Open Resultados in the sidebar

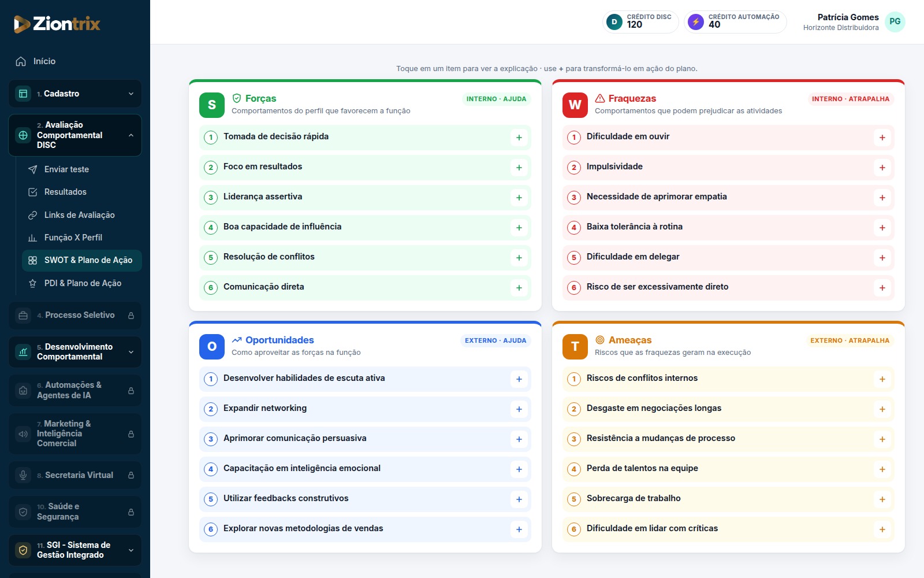tap(82, 192)
